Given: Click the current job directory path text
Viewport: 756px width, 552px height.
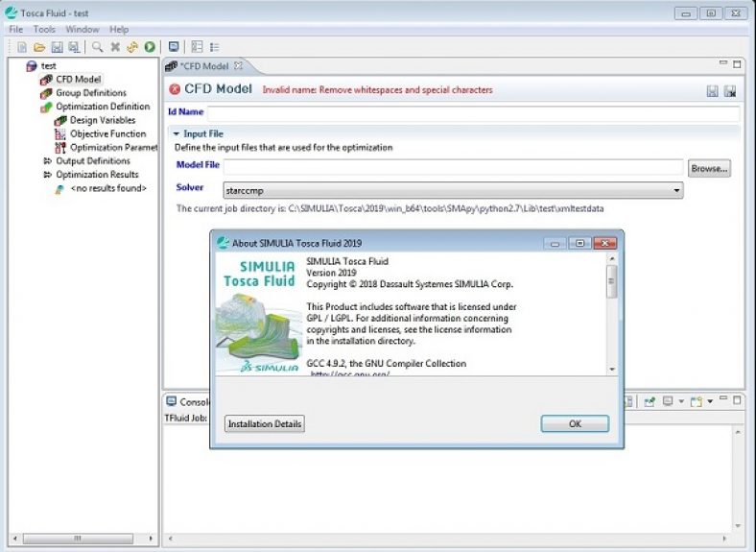Looking at the screenshot, I should click(x=390, y=208).
